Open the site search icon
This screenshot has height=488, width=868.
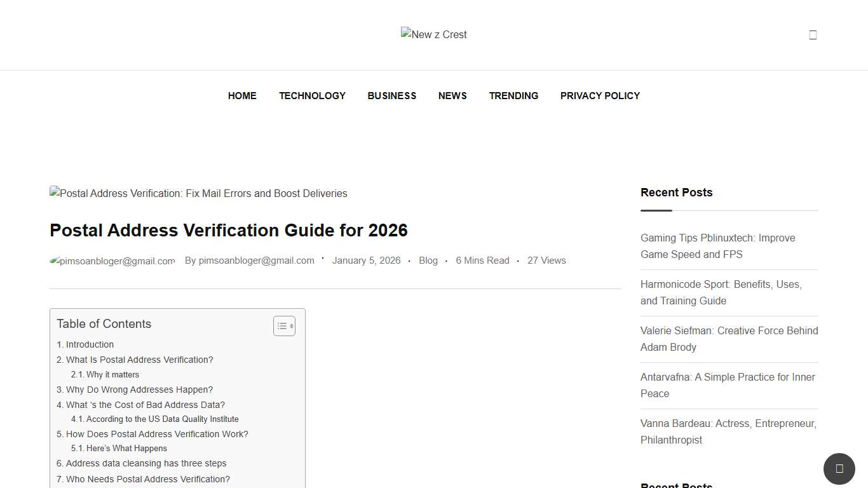pyautogui.click(x=813, y=34)
